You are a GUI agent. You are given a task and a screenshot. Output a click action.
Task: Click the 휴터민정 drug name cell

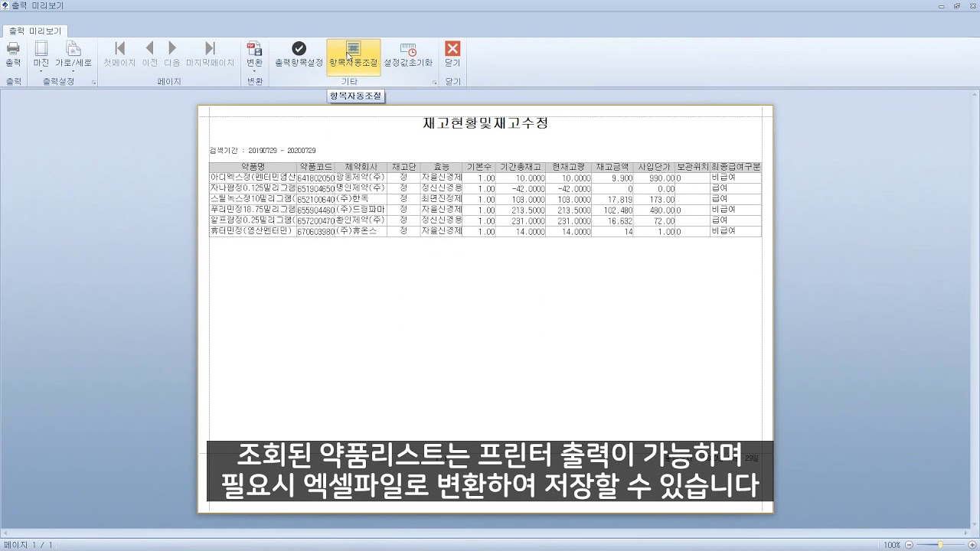(253, 231)
